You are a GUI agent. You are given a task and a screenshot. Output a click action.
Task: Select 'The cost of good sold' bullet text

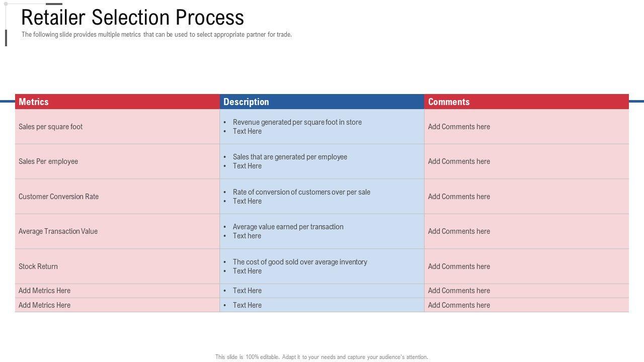(300, 262)
